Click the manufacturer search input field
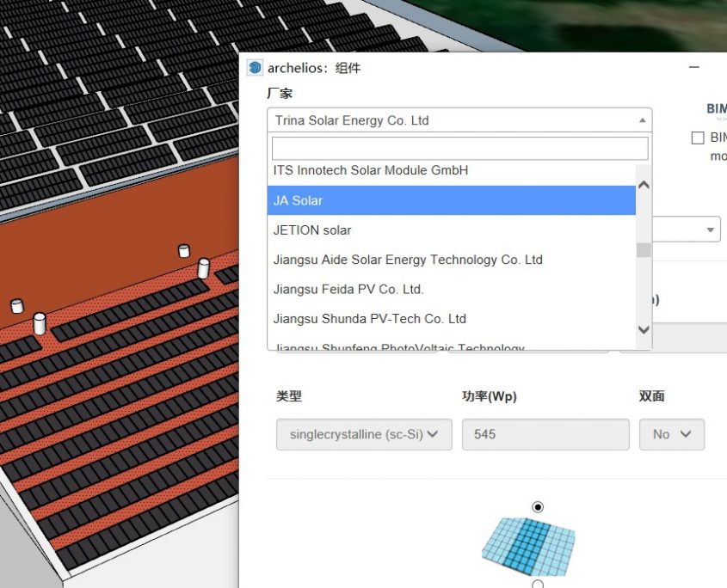 [x=459, y=148]
